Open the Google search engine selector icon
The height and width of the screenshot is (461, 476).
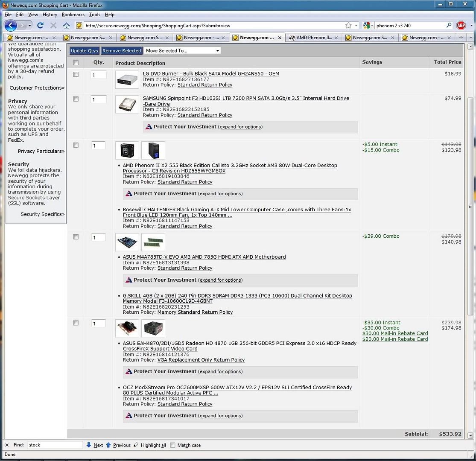point(366,26)
